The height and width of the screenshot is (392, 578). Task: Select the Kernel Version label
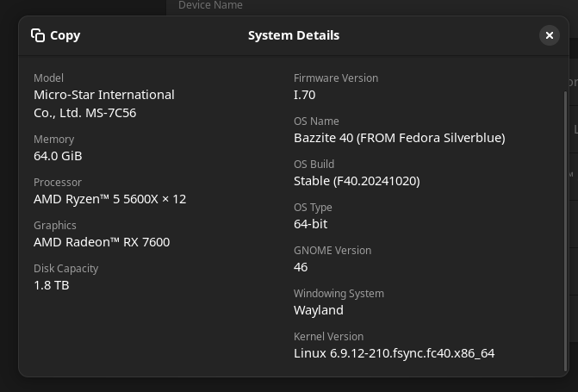(329, 337)
